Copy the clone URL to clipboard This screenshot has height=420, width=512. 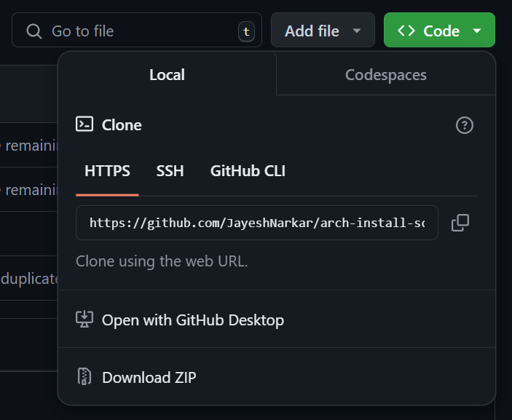coord(460,223)
